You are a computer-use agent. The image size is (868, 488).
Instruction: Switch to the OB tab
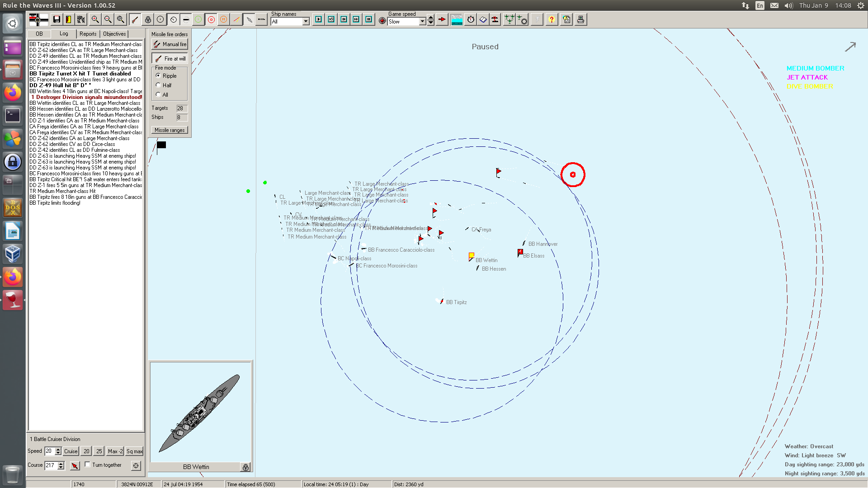coord(39,34)
